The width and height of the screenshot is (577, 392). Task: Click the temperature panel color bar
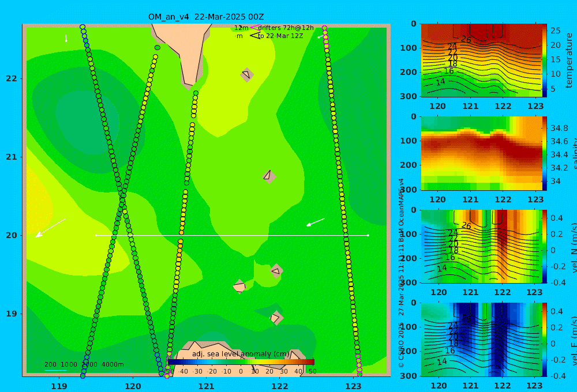[545, 61]
